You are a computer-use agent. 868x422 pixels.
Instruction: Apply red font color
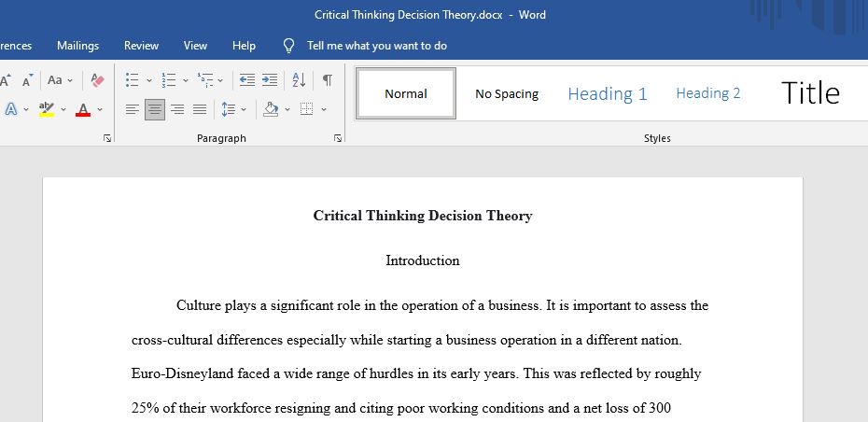click(83, 109)
